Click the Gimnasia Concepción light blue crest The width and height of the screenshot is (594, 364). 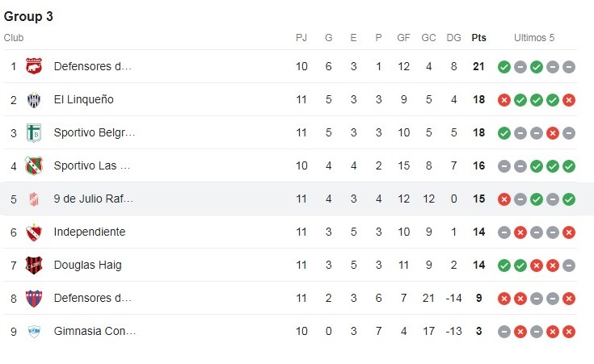[34, 332]
